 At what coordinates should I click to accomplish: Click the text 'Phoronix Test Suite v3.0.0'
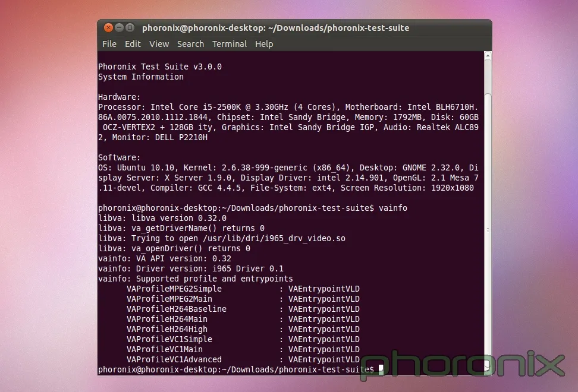coord(159,67)
